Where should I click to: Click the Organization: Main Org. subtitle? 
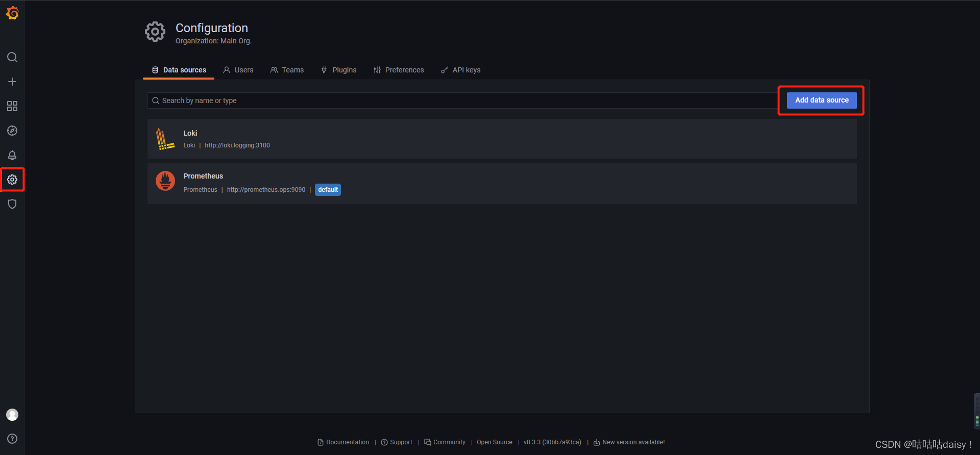[x=213, y=41]
